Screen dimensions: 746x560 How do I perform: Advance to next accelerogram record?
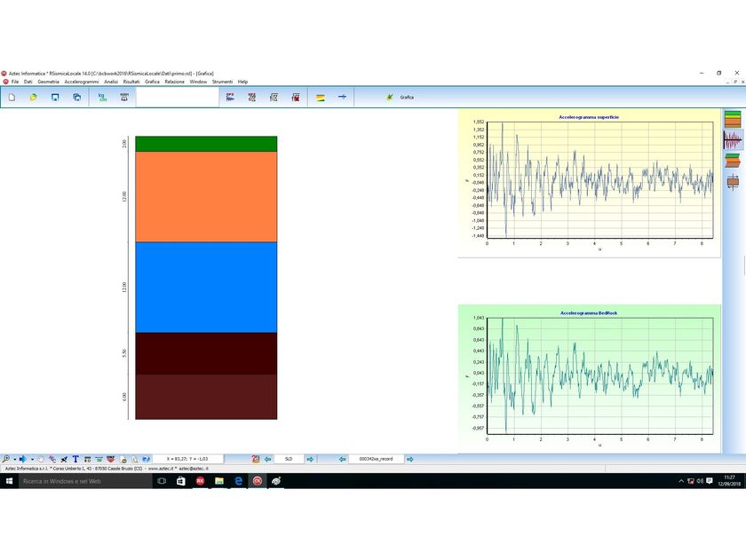coord(410,459)
